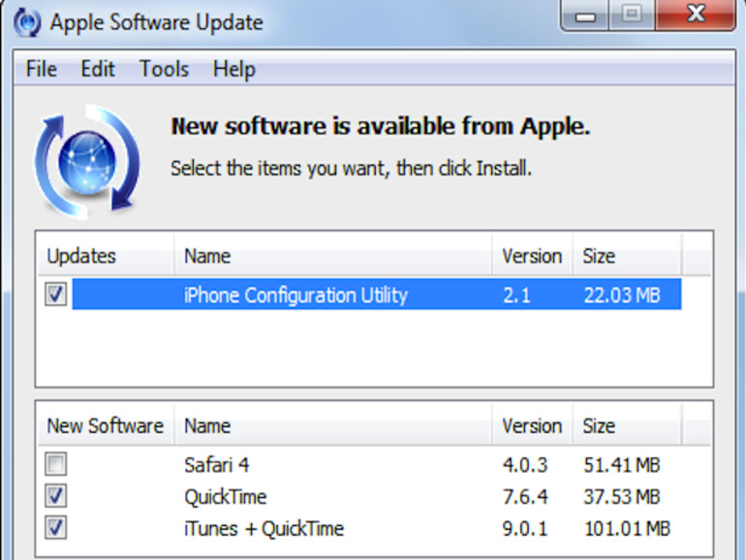Click the Version header in the Updates list
The width and height of the screenshot is (746, 560).
coord(533,256)
